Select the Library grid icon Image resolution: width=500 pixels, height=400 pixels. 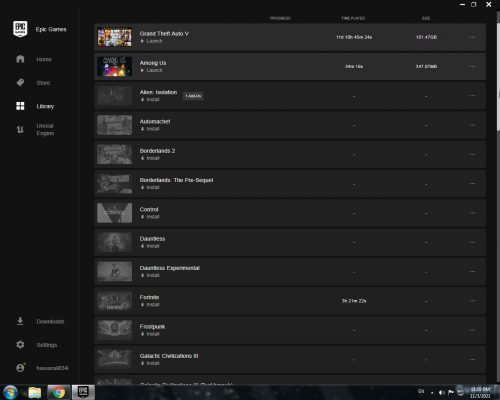pos(20,106)
